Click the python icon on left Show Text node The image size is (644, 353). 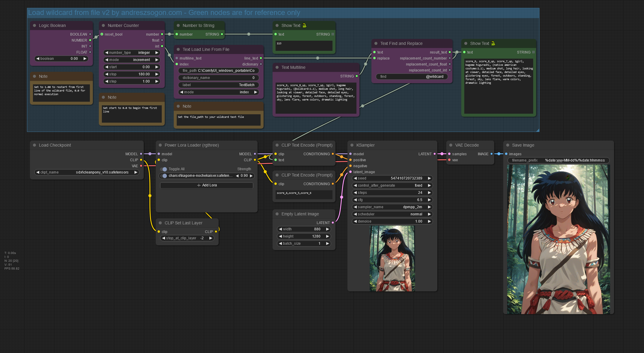click(304, 25)
